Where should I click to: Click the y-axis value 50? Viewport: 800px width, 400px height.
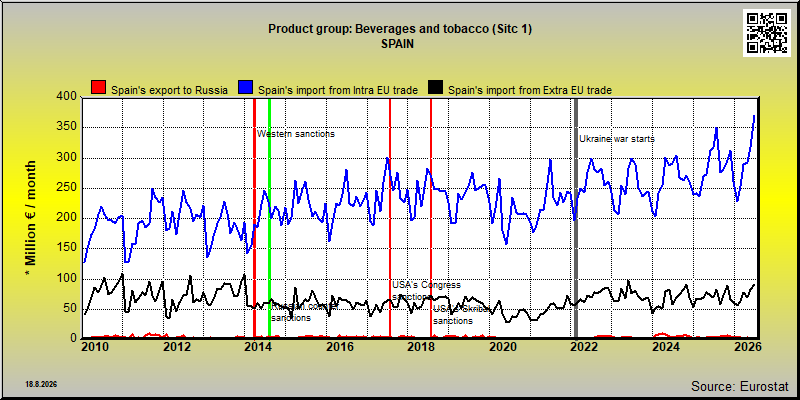(69, 309)
